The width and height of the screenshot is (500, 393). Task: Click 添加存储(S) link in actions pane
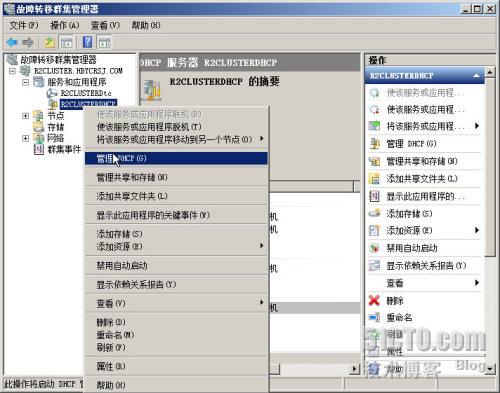pos(410,213)
